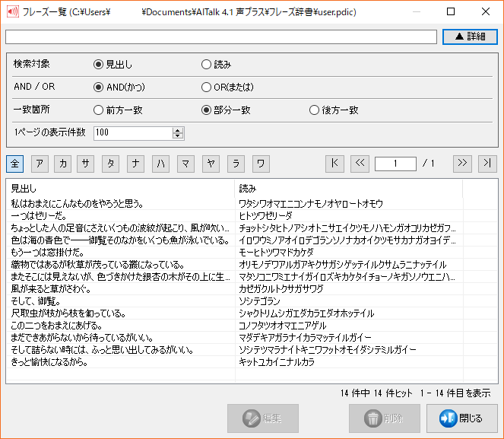
Task: Collapse the 詳細 details panel
Action: (470, 37)
